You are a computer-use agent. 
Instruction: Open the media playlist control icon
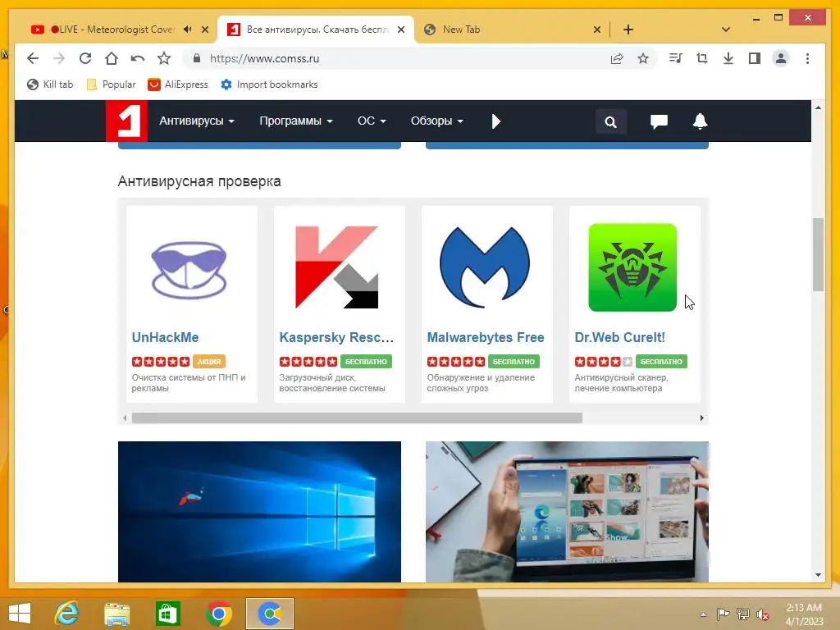click(x=676, y=58)
